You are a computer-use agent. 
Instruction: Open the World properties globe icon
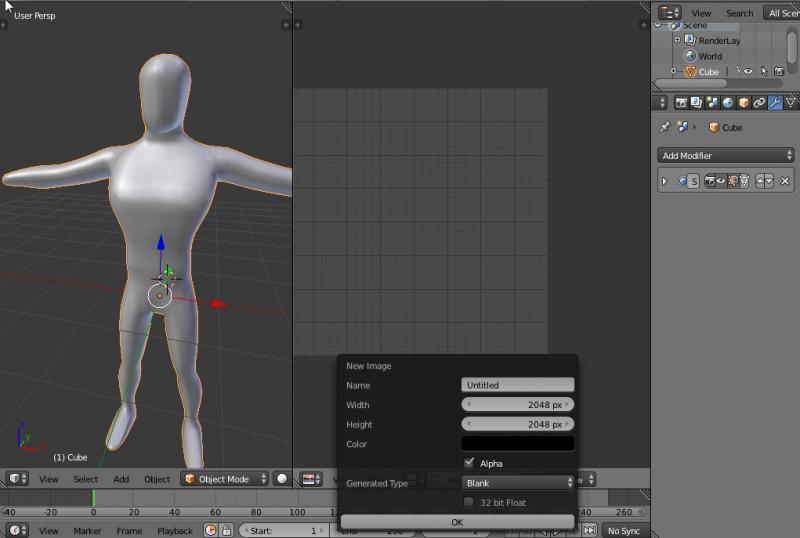(727, 102)
